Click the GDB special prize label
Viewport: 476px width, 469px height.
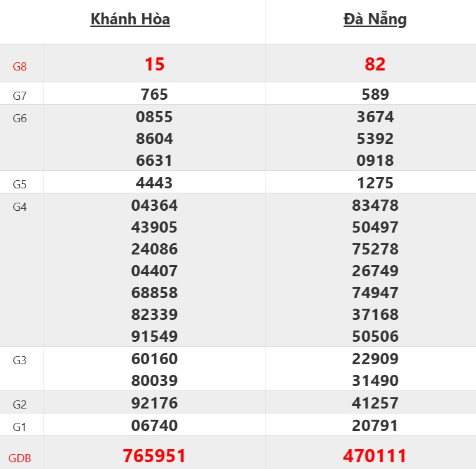pos(20,458)
